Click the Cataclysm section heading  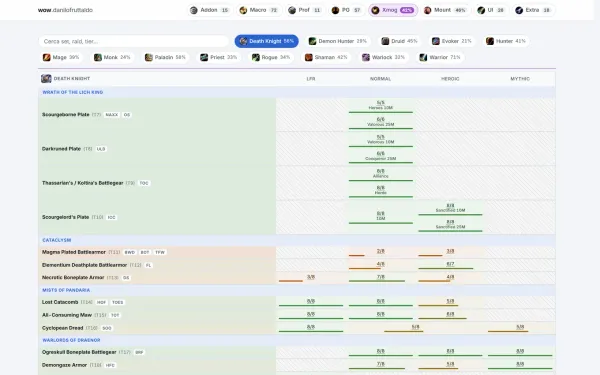point(57,240)
